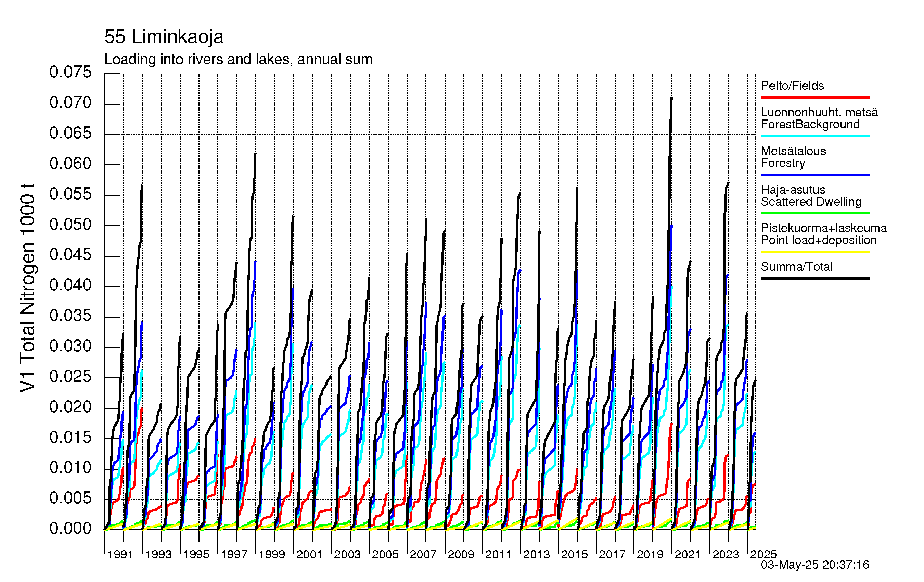
Task: Click the blue Forestry legend line
Action: [x=814, y=175]
